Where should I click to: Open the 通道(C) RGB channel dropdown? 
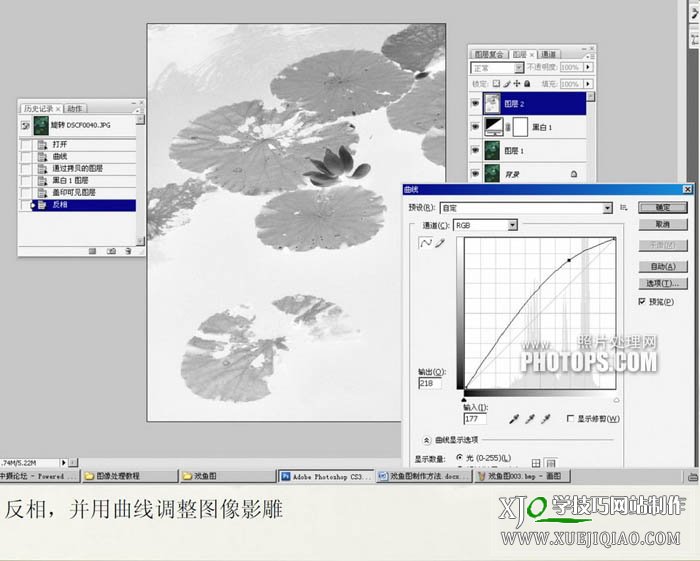point(512,225)
